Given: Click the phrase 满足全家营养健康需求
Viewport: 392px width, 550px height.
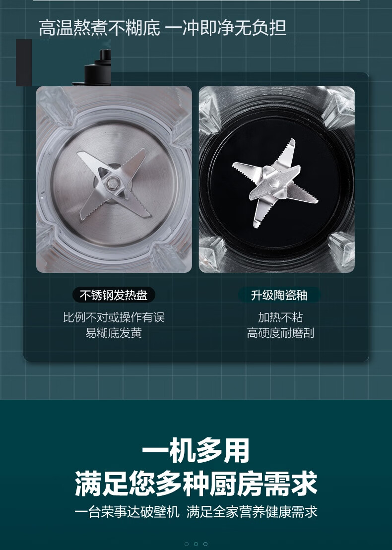Looking at the screenshot, I should pos(252,512).
